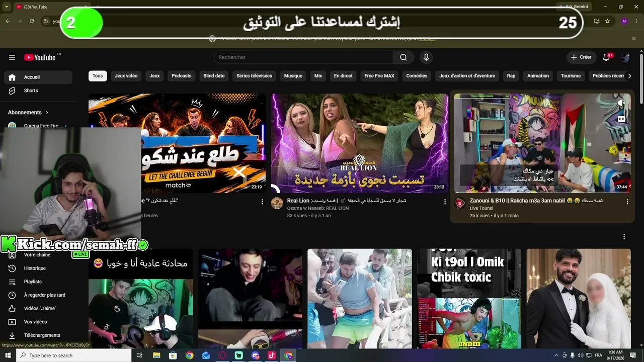The width and height of the screenshot is (644, 362).
Task: Unmute the Zanouni video preview
Action: tap(621, 103)
